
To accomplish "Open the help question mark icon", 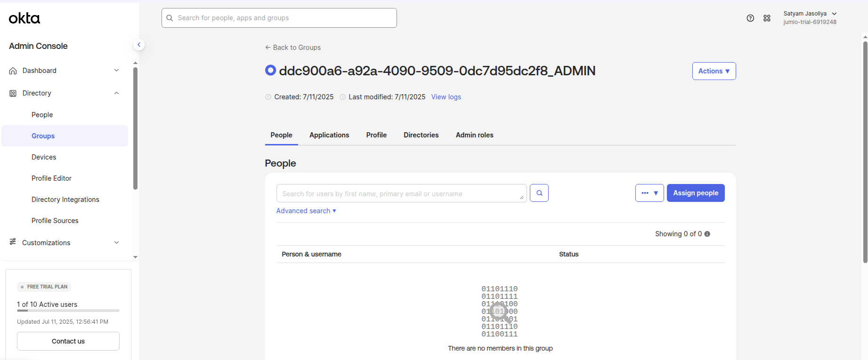I will click(750, 18).
